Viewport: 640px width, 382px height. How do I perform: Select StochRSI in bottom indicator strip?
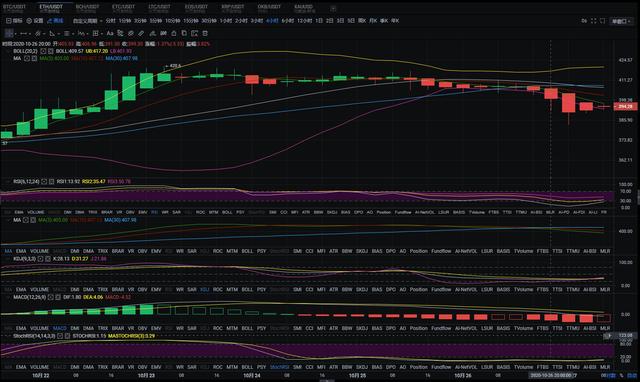(x=280, y=367)
